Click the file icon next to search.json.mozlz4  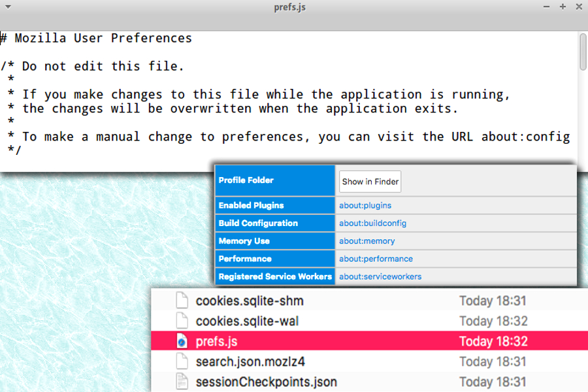(182, 361)
